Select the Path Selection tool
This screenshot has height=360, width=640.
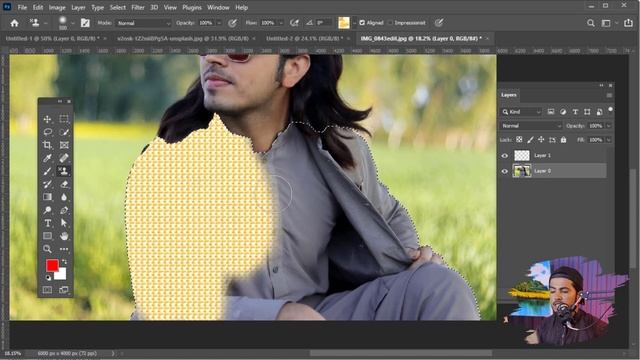[64, 223]
